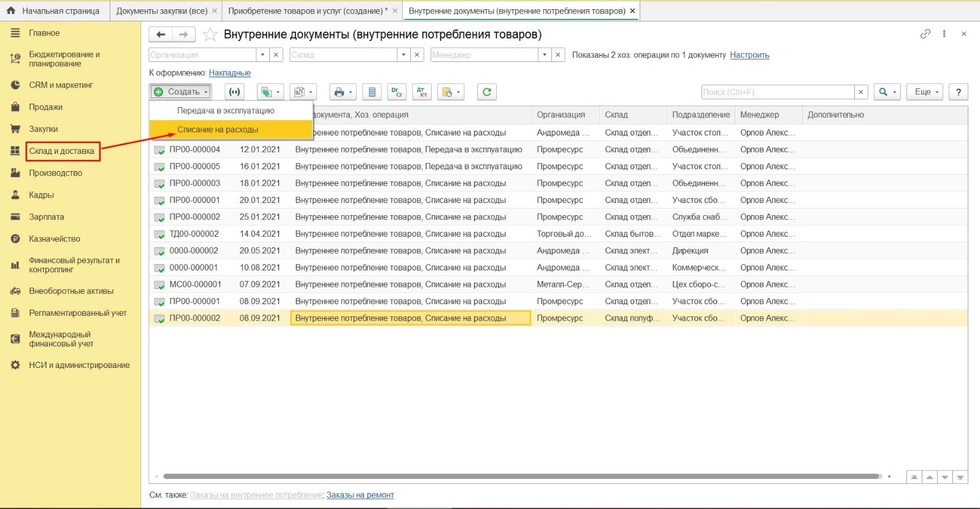Move down one row with the down triangle

coord(945,477)
